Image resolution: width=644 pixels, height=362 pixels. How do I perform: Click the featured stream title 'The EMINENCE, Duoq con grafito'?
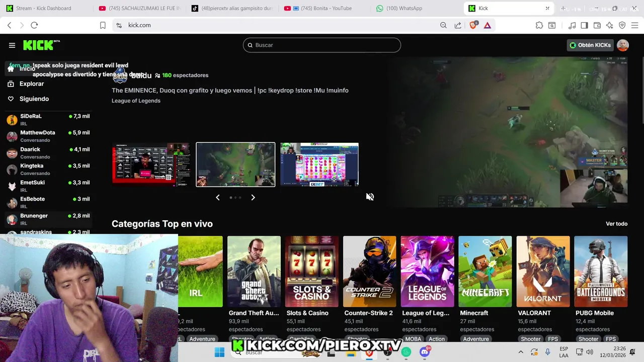click(x=230, y=90)
